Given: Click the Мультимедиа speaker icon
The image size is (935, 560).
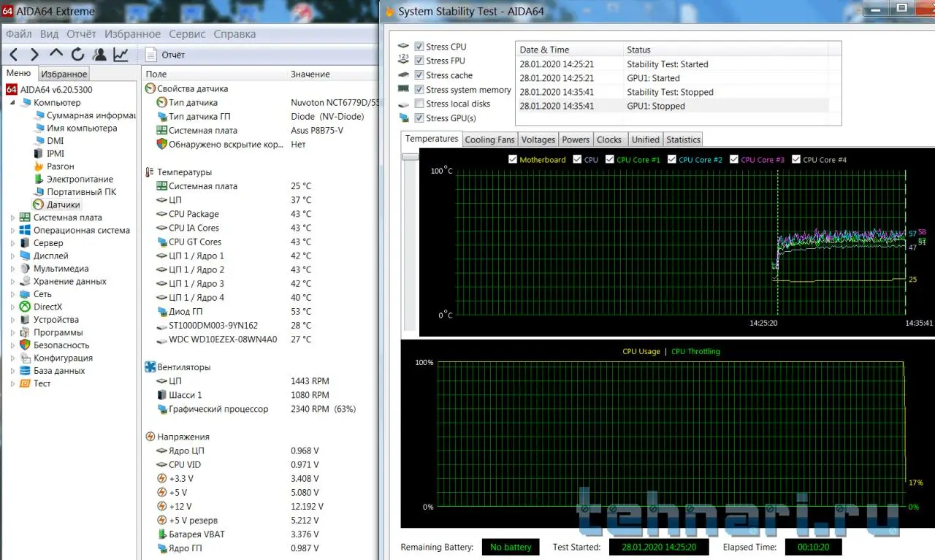Looking at the screenshot, I should (26, 269).
